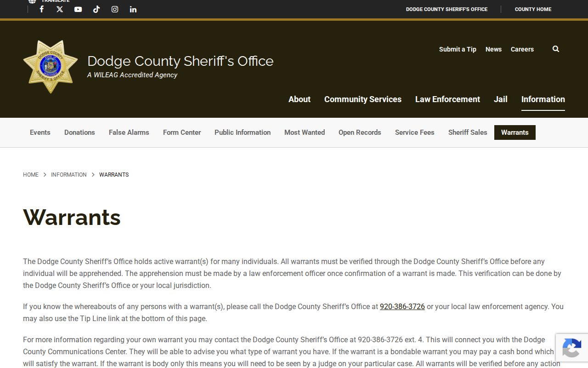The width and height of the screenshot is (588, 368).
Task: Select the Donations sub-navigation tab
Action: click(79, 132)
